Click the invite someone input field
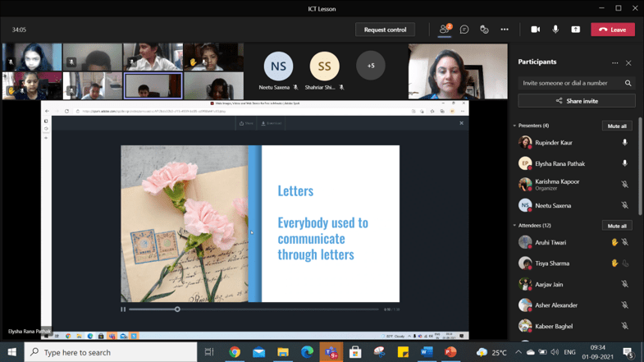The height and width of the screenshot is (362, 644). click(570, 83)
